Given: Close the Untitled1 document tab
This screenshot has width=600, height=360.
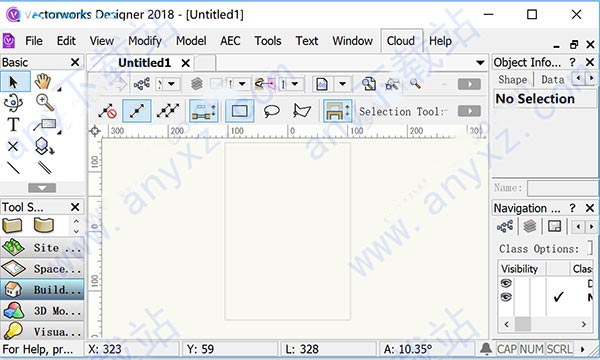Looking at the screenshot, I should 186,63.
